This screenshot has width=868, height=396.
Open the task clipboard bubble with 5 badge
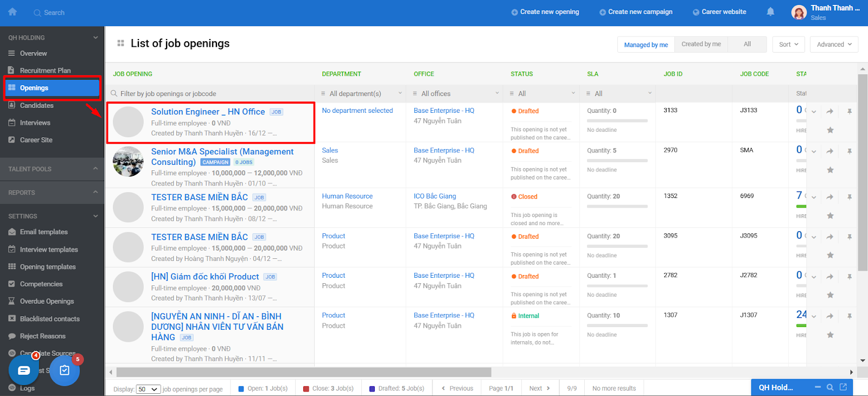pos(65,371)
